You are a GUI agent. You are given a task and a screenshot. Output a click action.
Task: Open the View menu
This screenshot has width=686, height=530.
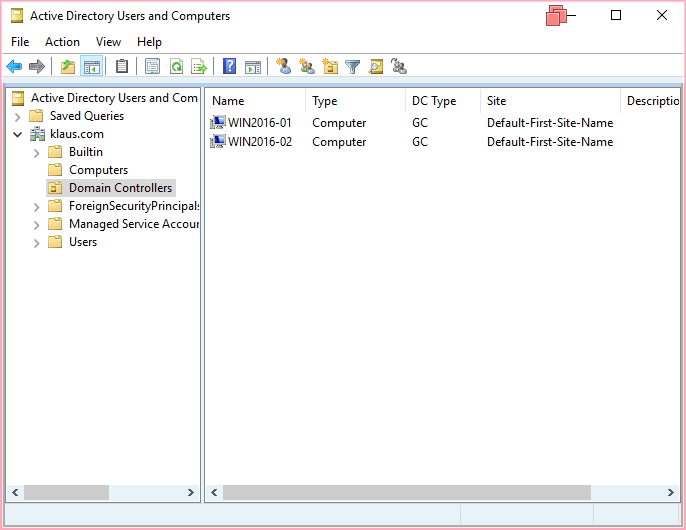click(108, 42)
